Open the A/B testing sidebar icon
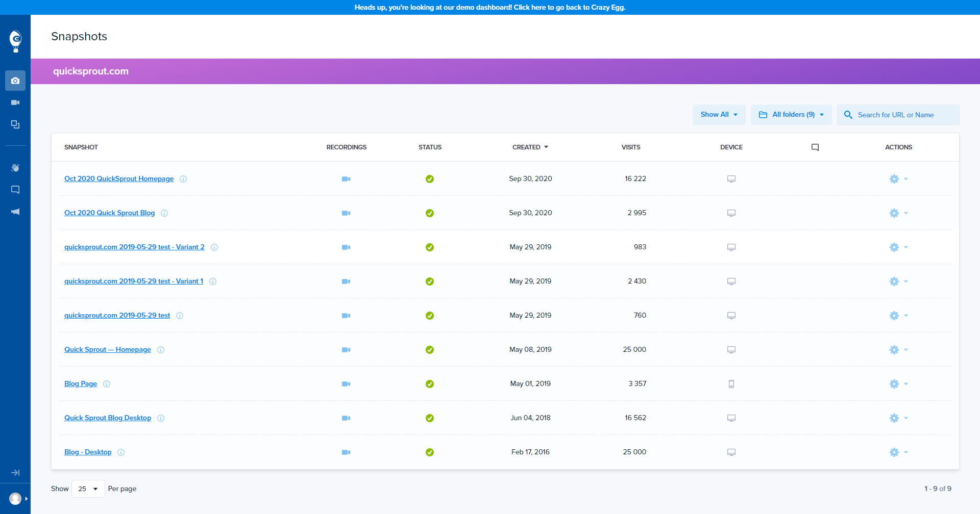Screen dimensions: 980x514 (x=15, y=124)
